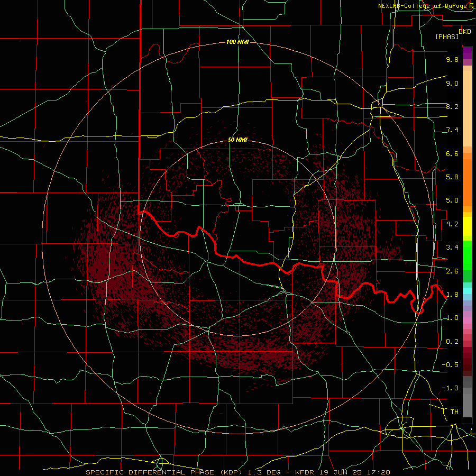Select the bright green swatch of the color bar

pos(467,254)
